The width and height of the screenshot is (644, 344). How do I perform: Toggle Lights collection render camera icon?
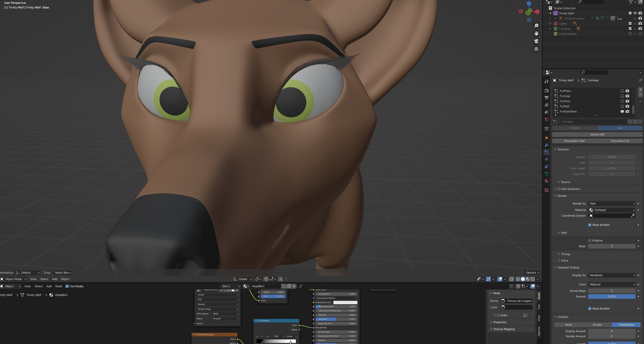tap(640, 23)
